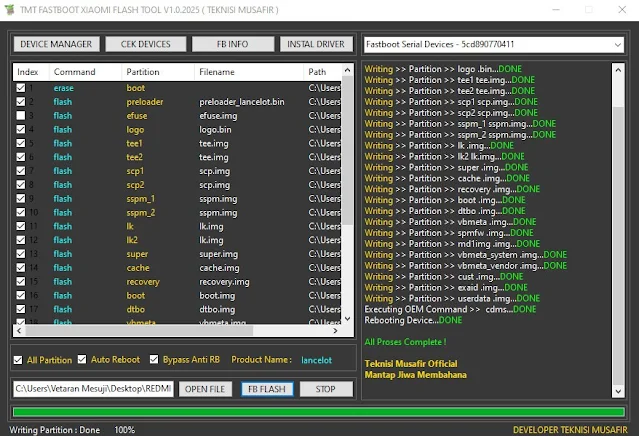Toggle the Auto Reboot checkbox
This screenshot has width=639, height=436.
[x=82, y=359]
